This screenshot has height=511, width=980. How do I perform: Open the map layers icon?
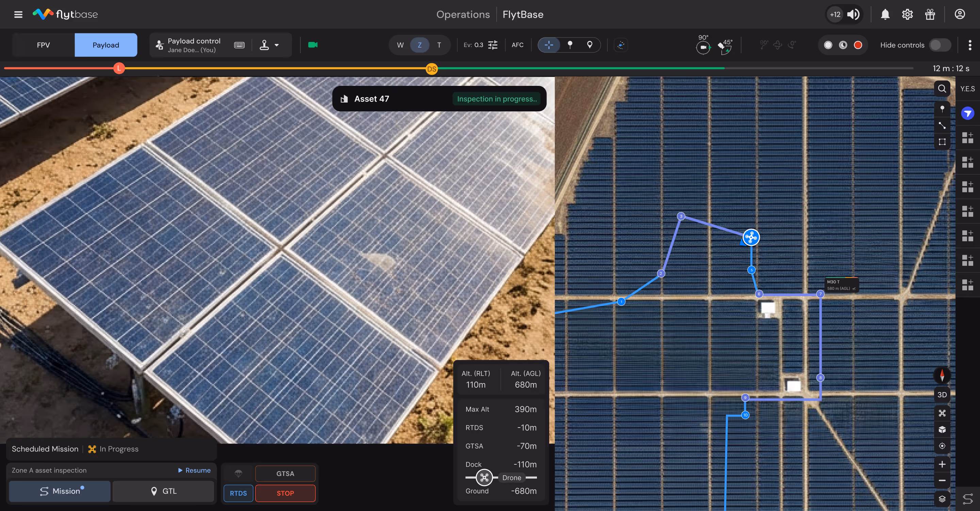coord(942,498)
